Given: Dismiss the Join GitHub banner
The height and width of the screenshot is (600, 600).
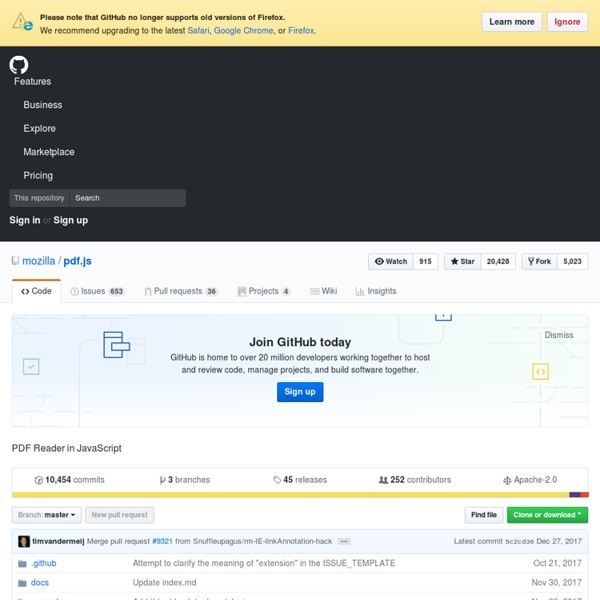Looking at the screenshot, I should 559,335.
